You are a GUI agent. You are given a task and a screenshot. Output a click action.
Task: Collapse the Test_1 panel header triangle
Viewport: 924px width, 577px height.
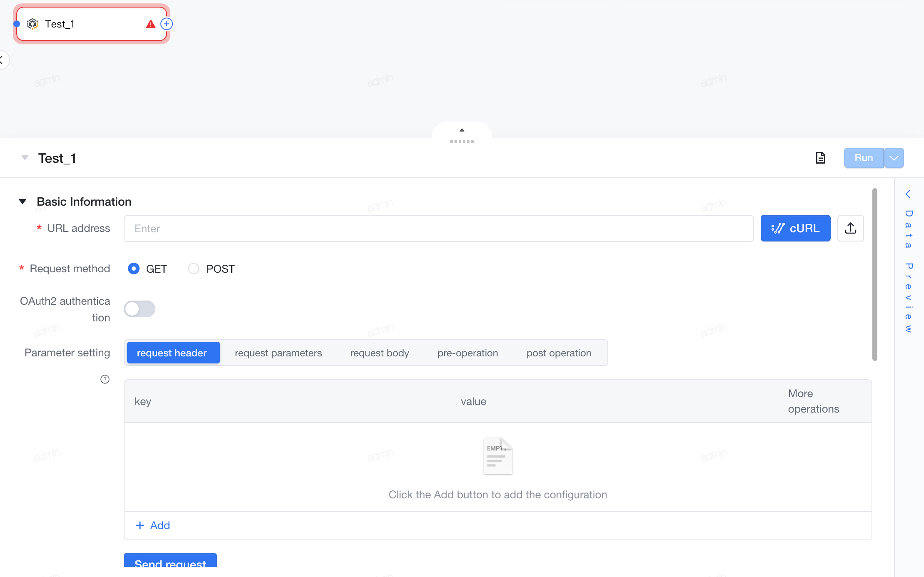tap(25, 158)
